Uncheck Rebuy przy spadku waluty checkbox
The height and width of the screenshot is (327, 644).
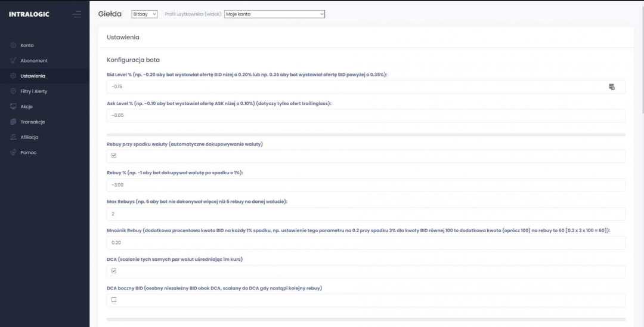[x=114, y=156]
